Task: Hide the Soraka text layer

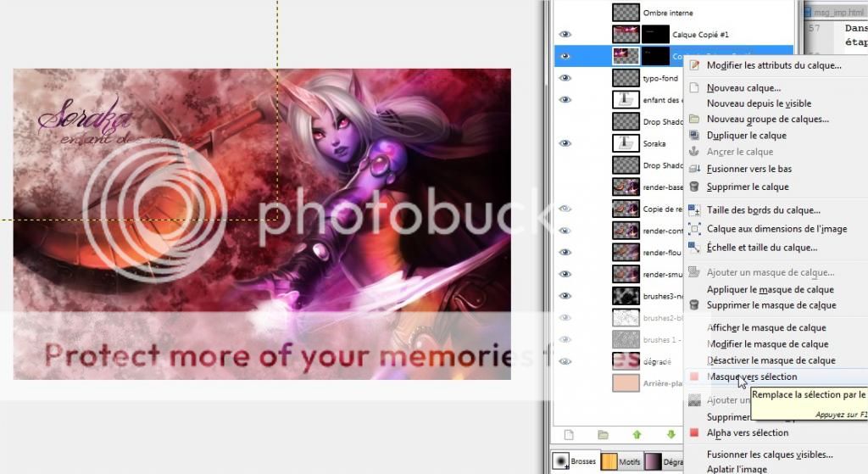Action: pyautogui.click(x=565, y=143)
